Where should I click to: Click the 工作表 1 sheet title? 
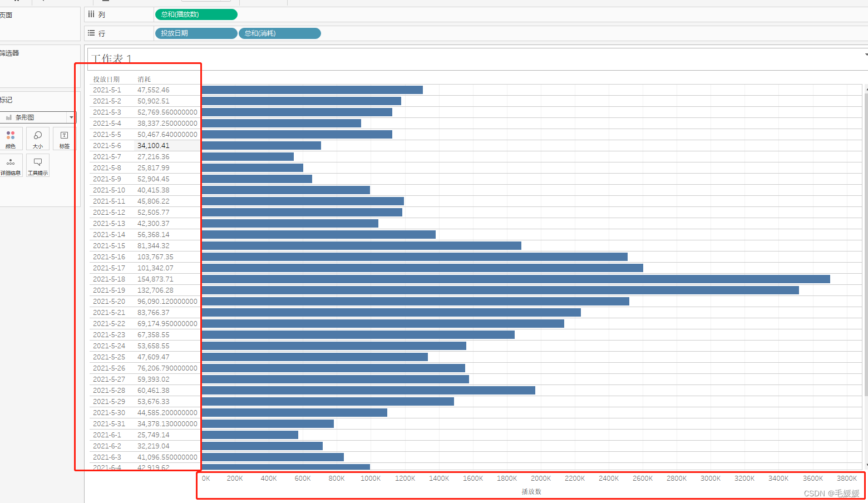(112, 58)
